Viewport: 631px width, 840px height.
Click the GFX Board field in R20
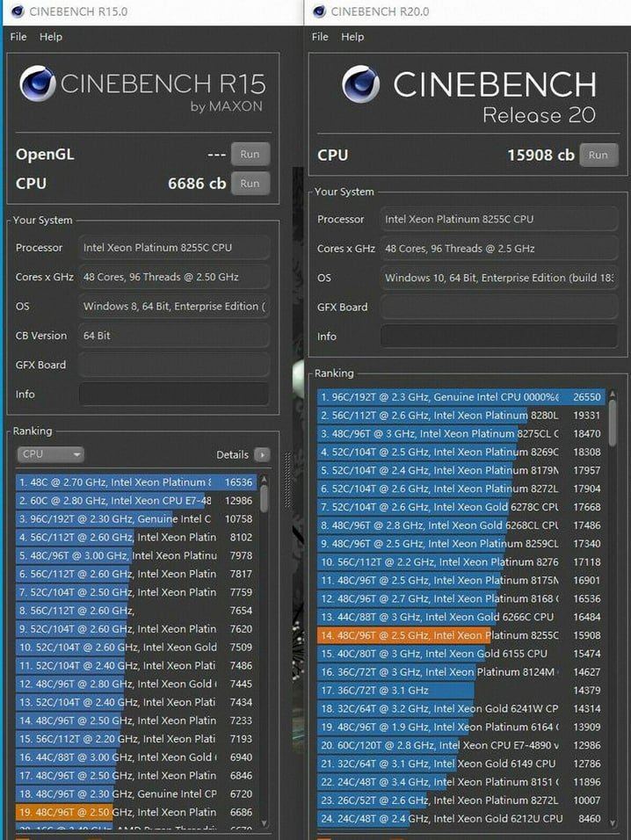498,307
